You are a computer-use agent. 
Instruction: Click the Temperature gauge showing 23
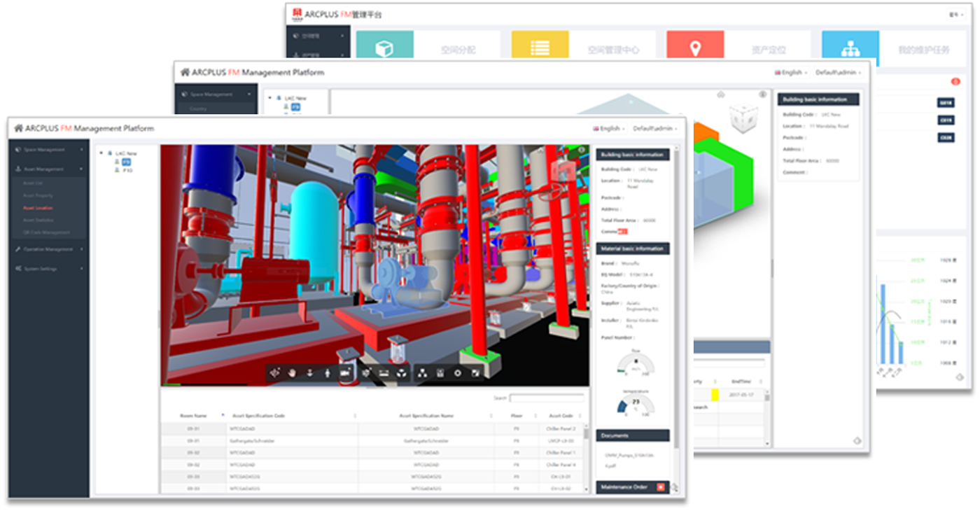pos(636,404)
